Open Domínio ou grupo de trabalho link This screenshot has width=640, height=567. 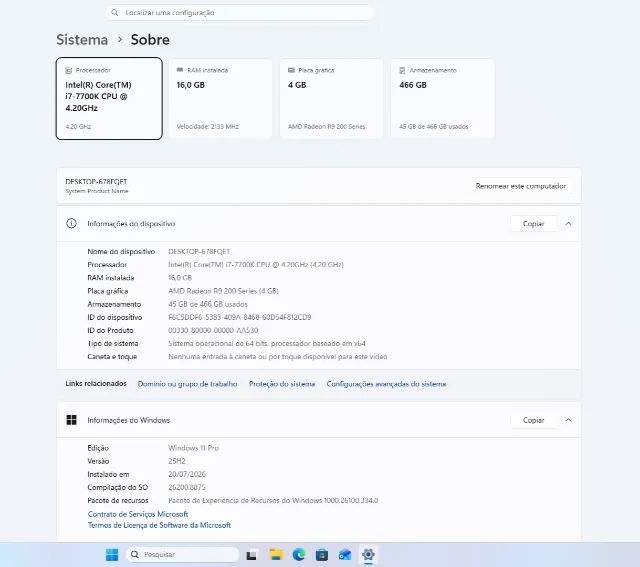(x=187, y=384)
